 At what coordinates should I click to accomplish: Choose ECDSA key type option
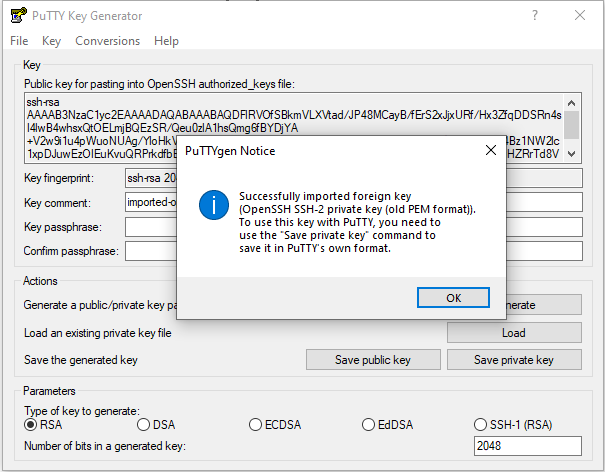point(256,425)
